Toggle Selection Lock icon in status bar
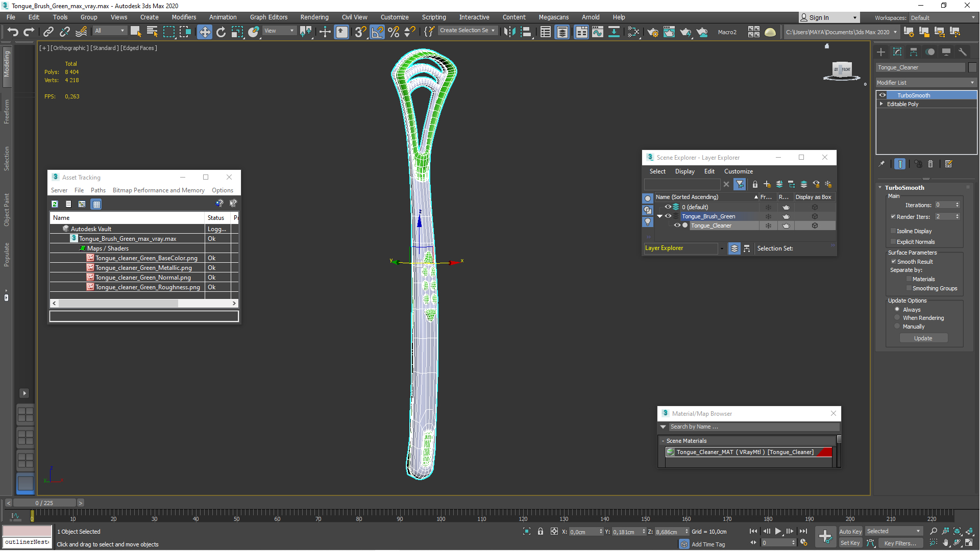The width and height of the screenshot is (980, 551). pos(541,531)
